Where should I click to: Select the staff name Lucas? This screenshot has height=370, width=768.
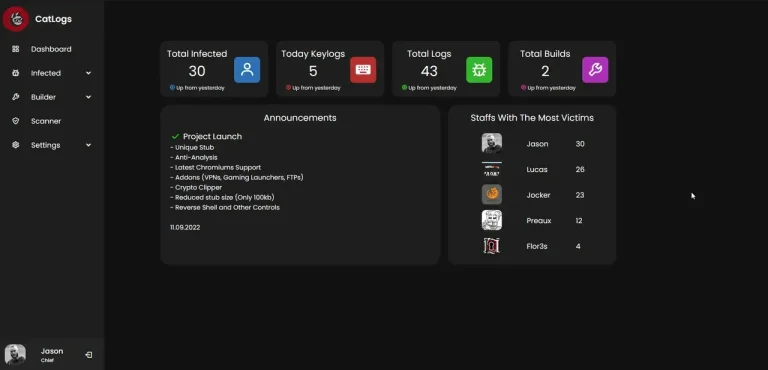click(x=537, y=170)
